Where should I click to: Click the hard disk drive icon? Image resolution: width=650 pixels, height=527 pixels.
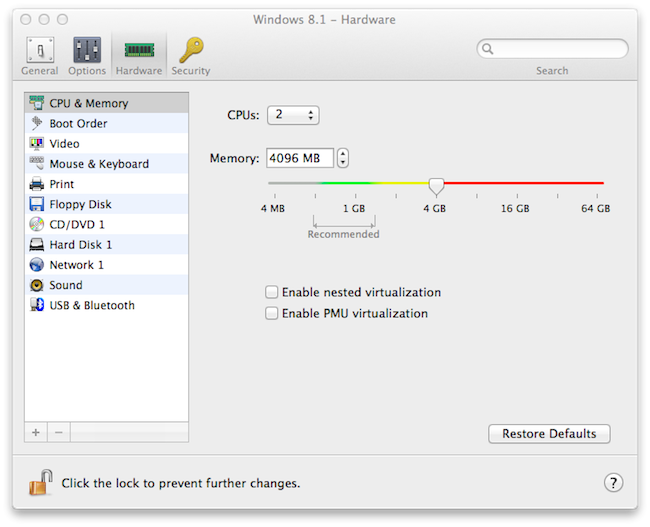point(37,245)
